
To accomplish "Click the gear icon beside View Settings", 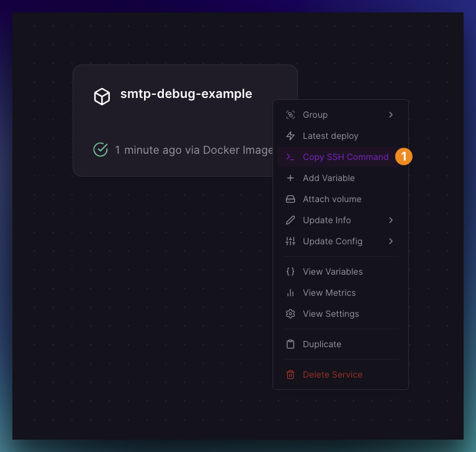I will tap(290, 314).
